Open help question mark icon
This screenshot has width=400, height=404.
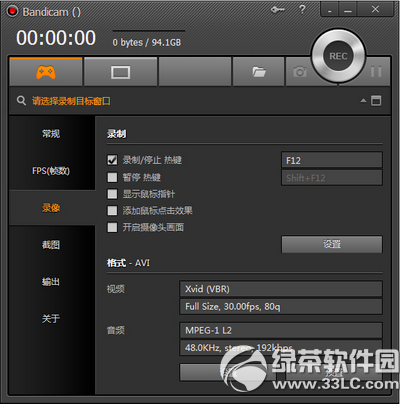tap(302, 9)
